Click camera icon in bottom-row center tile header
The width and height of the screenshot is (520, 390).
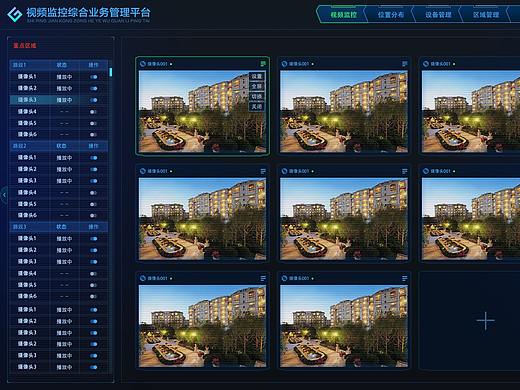pyautogui.click(x=284, y=278)
